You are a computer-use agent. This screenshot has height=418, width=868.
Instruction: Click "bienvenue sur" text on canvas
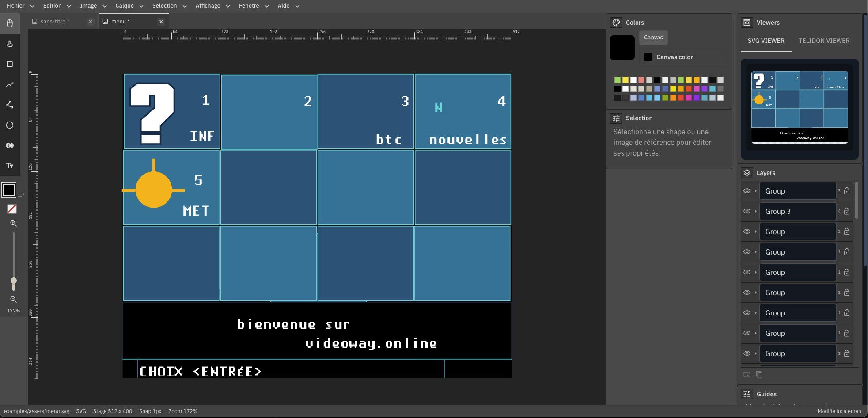pos(293,325)
